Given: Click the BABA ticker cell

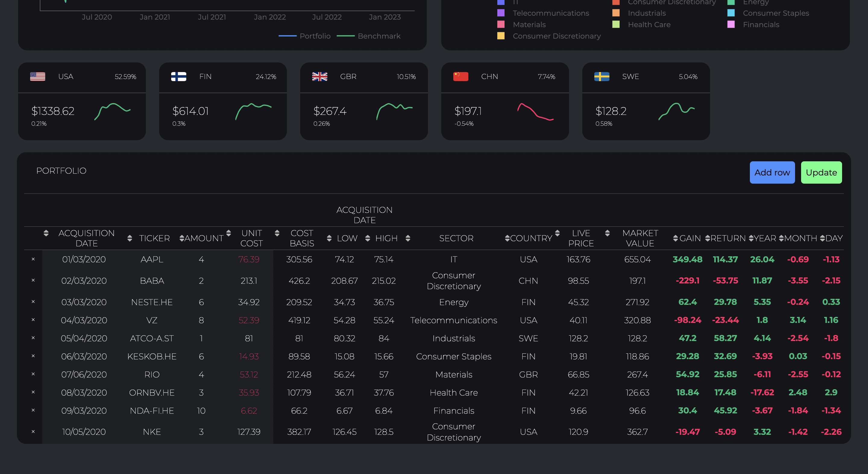Looking at the screenshot, I should (152, 280).
